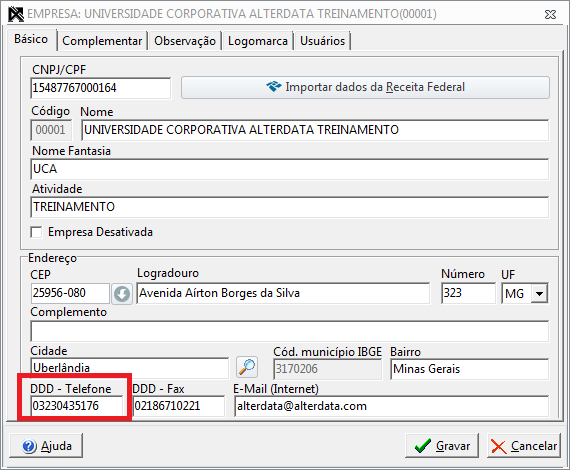Image resolution: width=570 pixels, height=470 pixels.
Task: Switch to the Complementar tab
Action: [x=102, y=41]
